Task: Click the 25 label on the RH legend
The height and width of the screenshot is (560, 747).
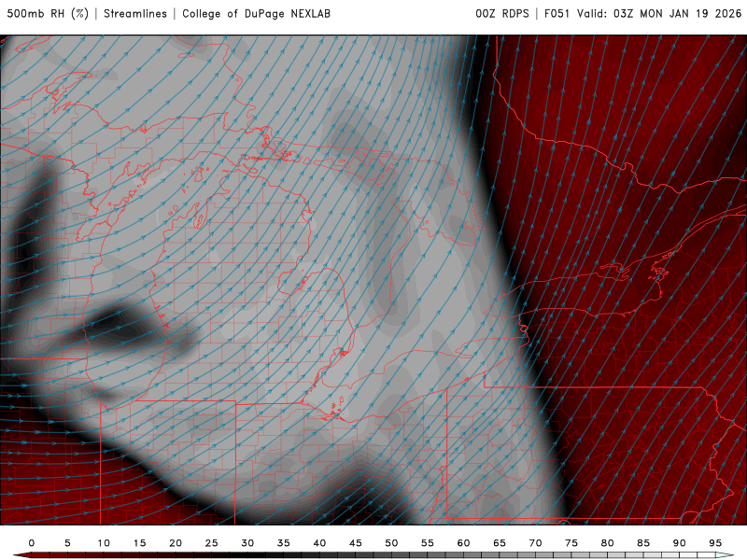Action: coord(212,543)
